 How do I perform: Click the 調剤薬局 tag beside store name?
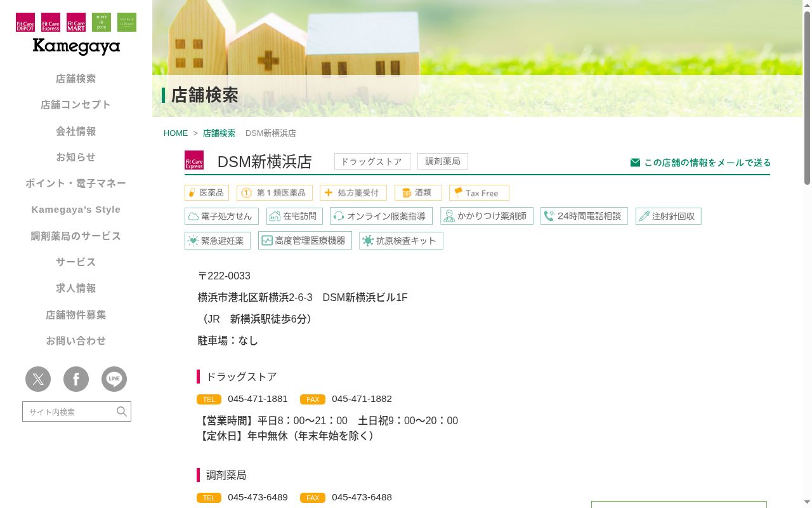tap(443, 161)
